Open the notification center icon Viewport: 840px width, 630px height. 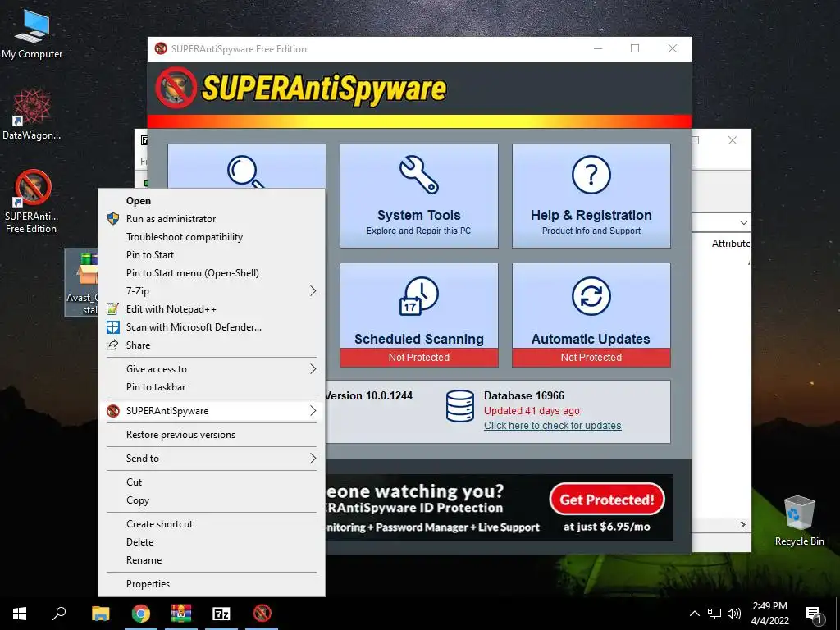(x=815, y=614)
